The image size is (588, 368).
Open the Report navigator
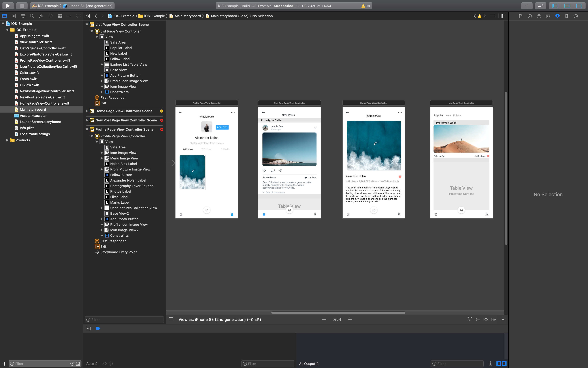78,16
